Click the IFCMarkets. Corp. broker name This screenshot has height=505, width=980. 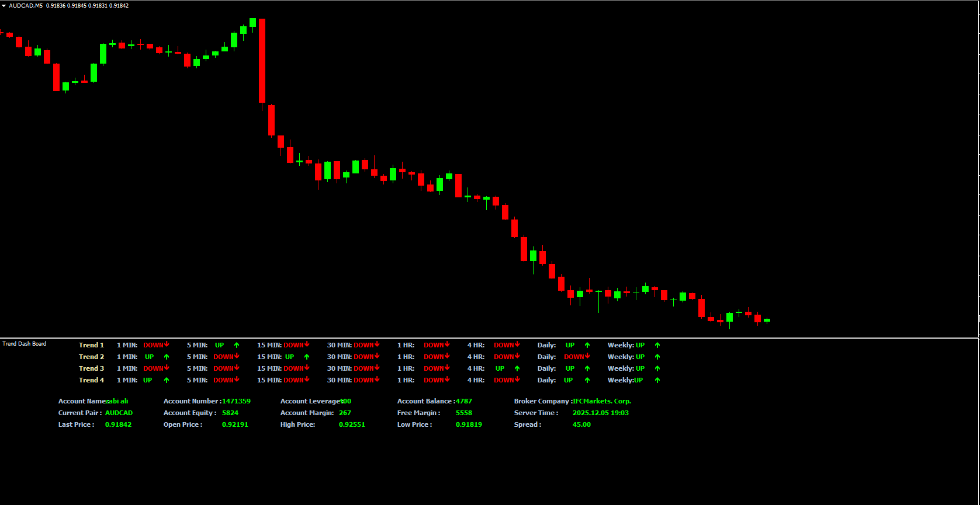pos(602,401)
